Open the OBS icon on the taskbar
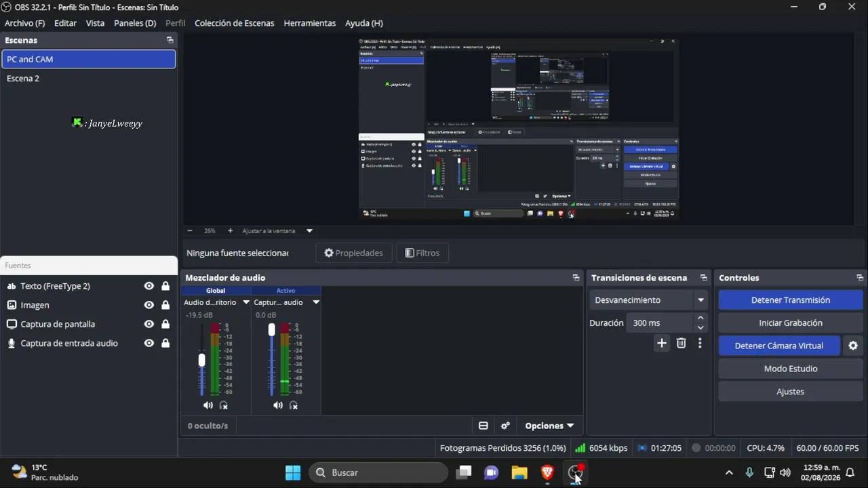The height and width of the screenshot is (488, 868). (575, 472)
